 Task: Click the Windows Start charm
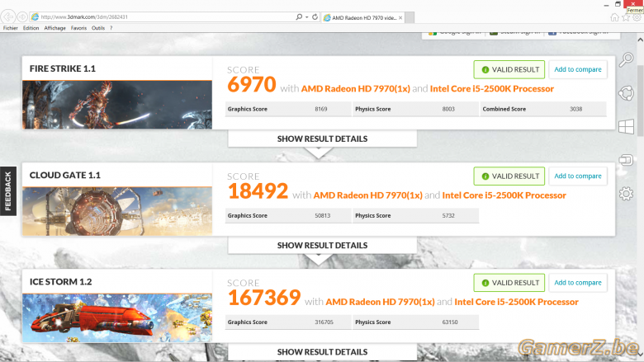[627, 127]
